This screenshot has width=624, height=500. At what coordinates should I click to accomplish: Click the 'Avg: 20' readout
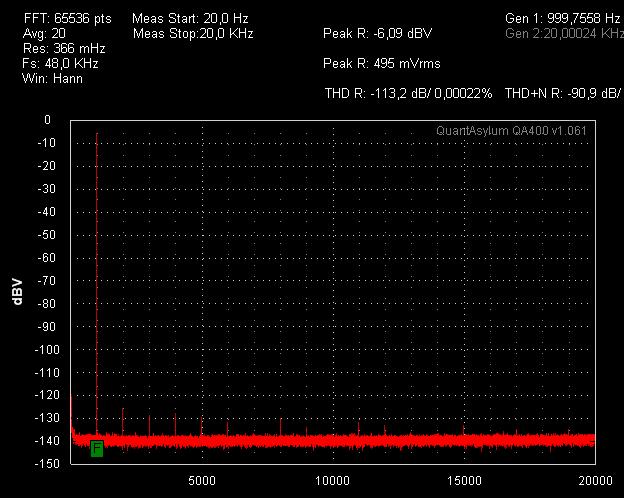pyautogui.click(x=44, y=33)
